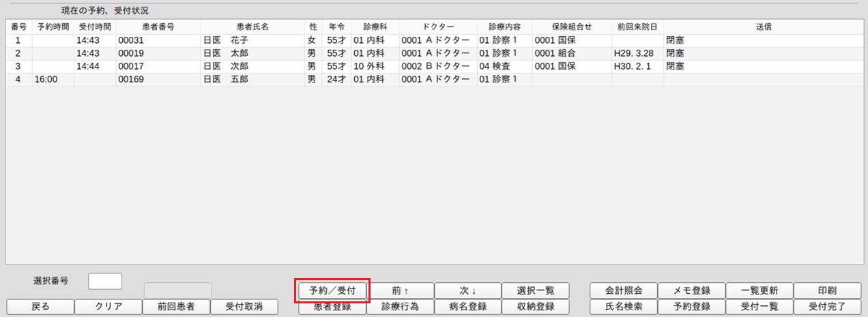868x317 pixels.
Task: Open 診療行為 screen
Action: [400, 307]
